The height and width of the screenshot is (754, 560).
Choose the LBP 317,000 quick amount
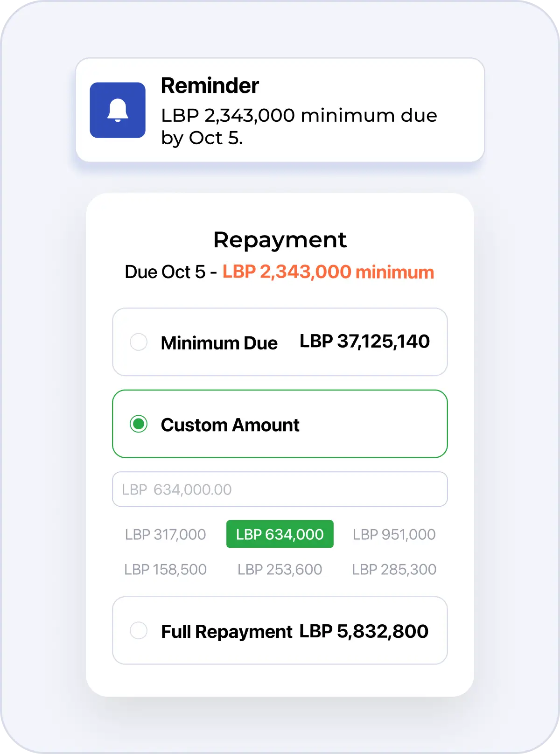165,534
